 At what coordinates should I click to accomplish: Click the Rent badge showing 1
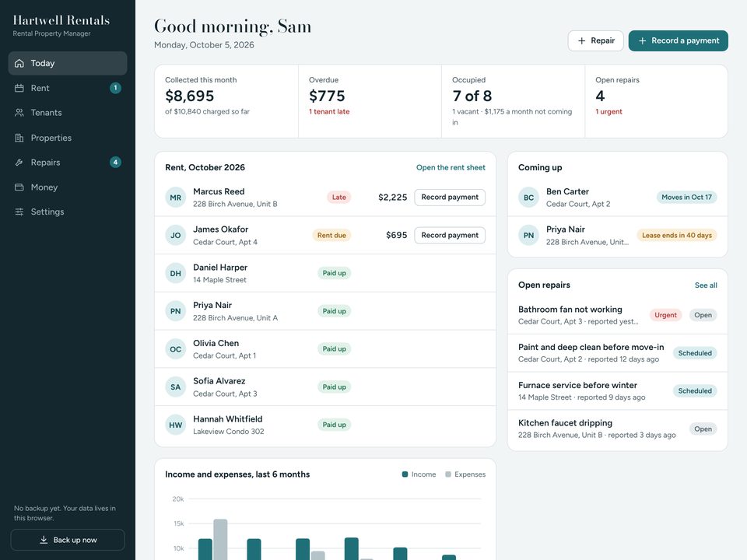coord(115,88)
